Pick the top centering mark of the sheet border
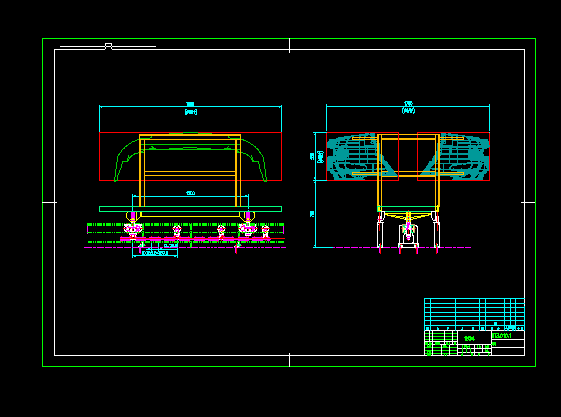This screenshot has width=561, height=417. click(289, 45)
